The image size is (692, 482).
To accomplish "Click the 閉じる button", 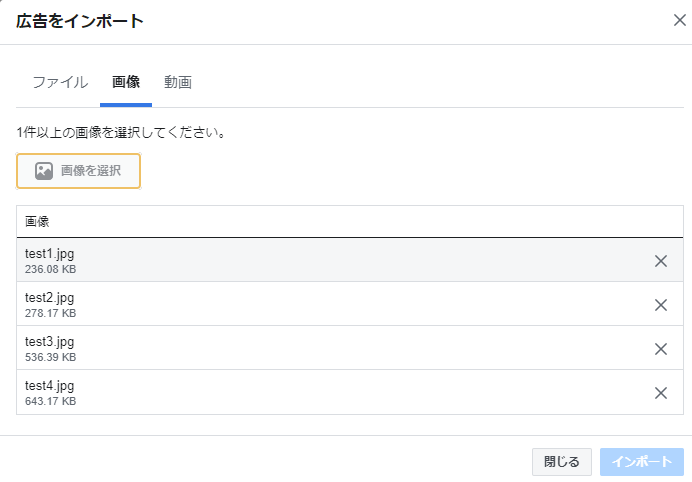I will [x=561, y=462].
